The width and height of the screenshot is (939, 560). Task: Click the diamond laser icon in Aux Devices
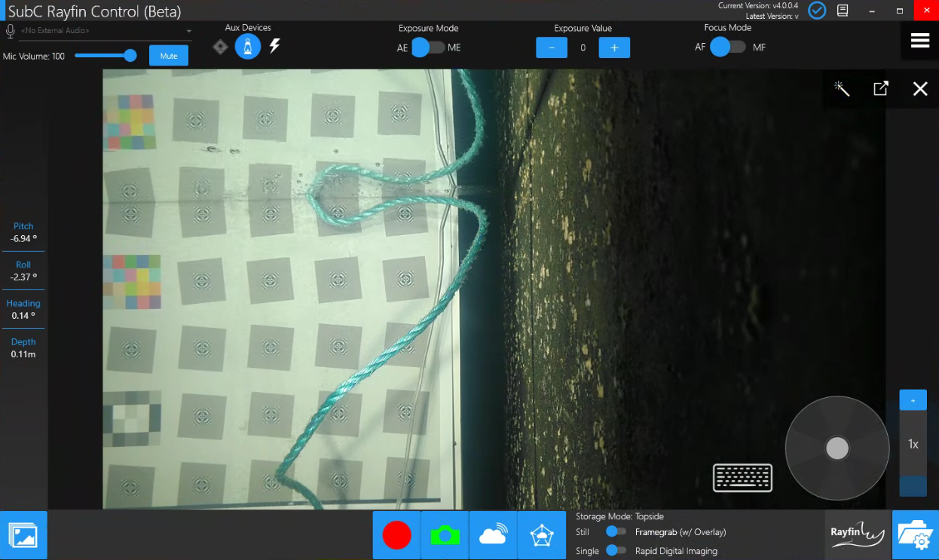click(220, 47)
